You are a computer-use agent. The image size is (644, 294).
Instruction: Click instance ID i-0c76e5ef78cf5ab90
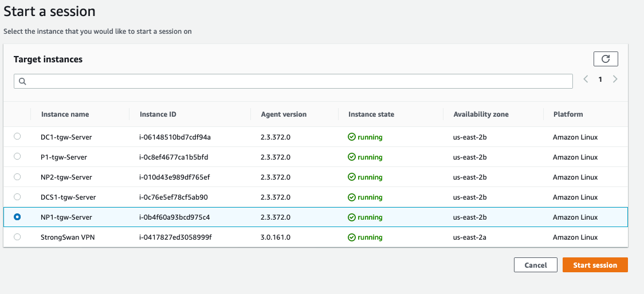coord(174,197)
